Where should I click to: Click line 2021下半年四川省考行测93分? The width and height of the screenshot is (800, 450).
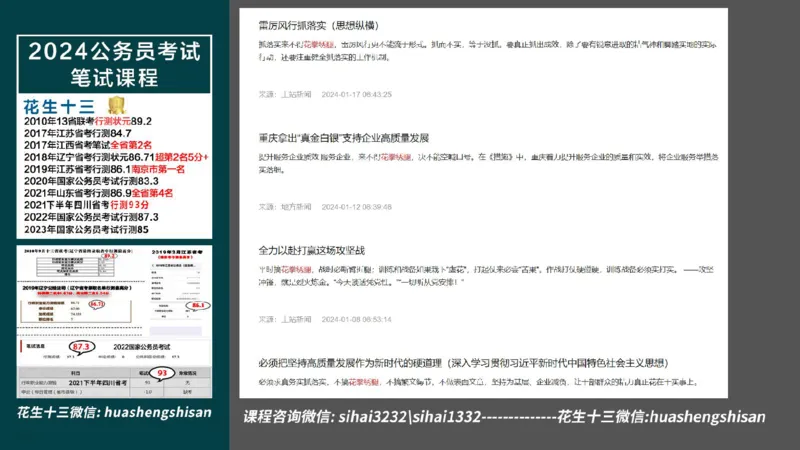tap(86, 205)
